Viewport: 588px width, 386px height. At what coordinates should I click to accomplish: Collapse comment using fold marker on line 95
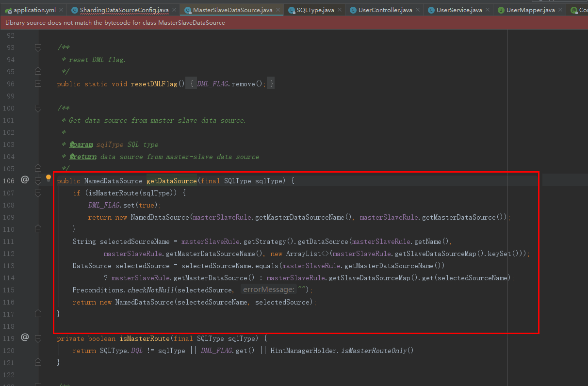tap(38, 71)
